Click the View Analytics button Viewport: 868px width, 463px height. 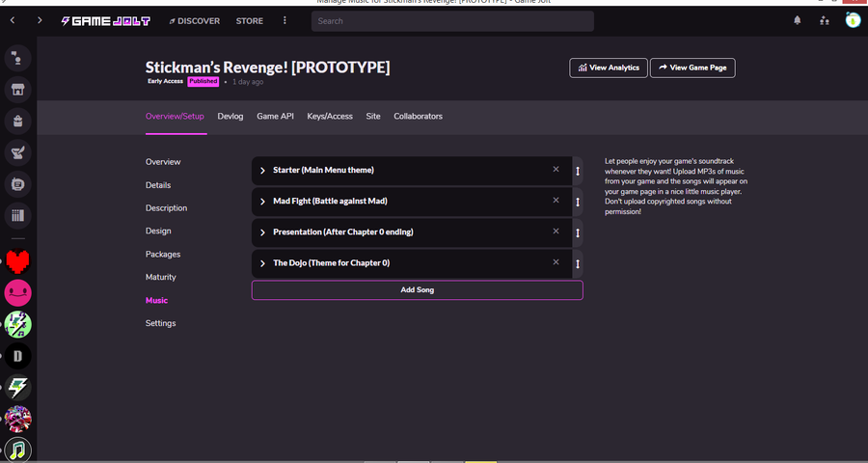[609, 68]
